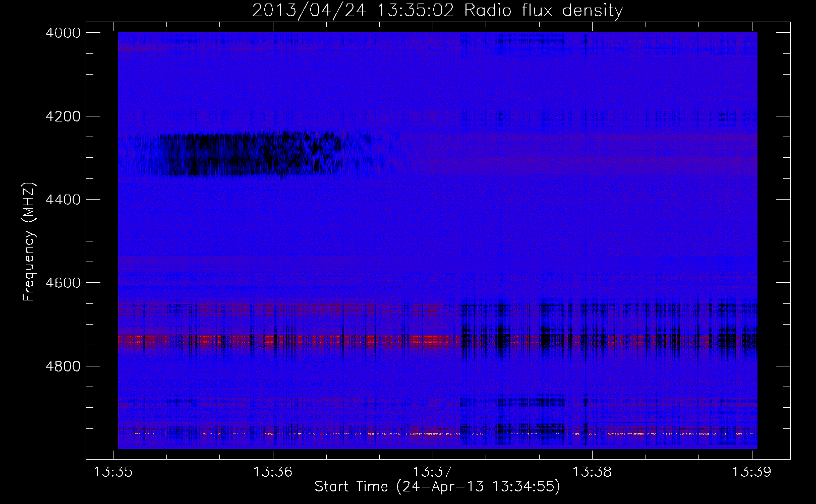This screenshot has width=816, height=504.
Task: Click the 'Frequency (MHZ)' axis title
Action: point(29,242)
